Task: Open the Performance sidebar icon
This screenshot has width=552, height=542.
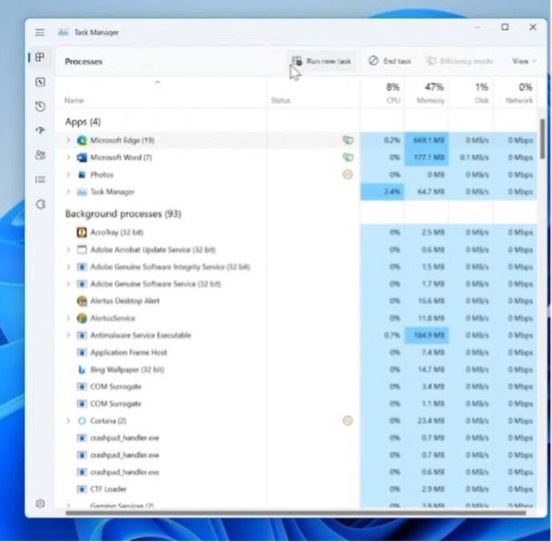Action: pyautogui.click(x=40, y=82)
